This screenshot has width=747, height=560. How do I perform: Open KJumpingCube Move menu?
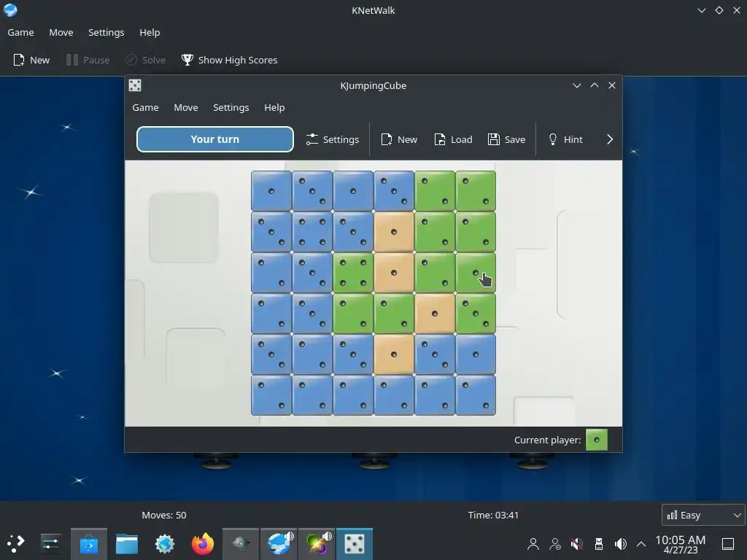[186, 108]
